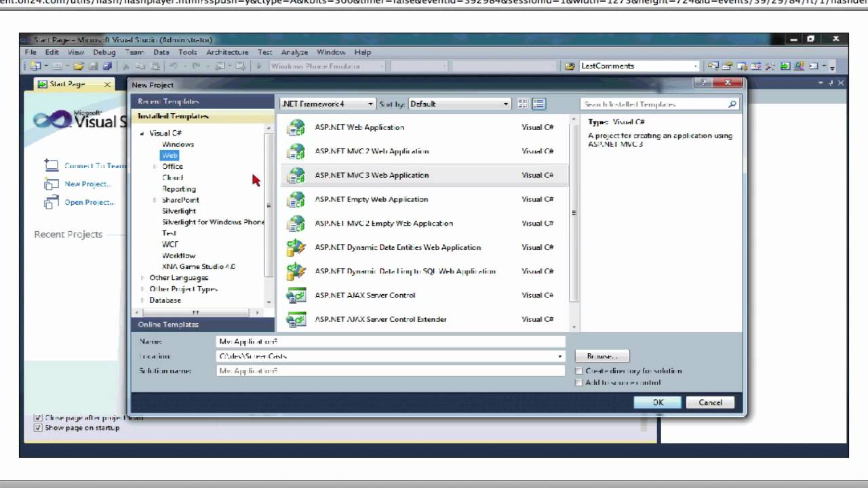Click the New Project... link on Start Page
868x488 pixels.
[x=87, y=184]
